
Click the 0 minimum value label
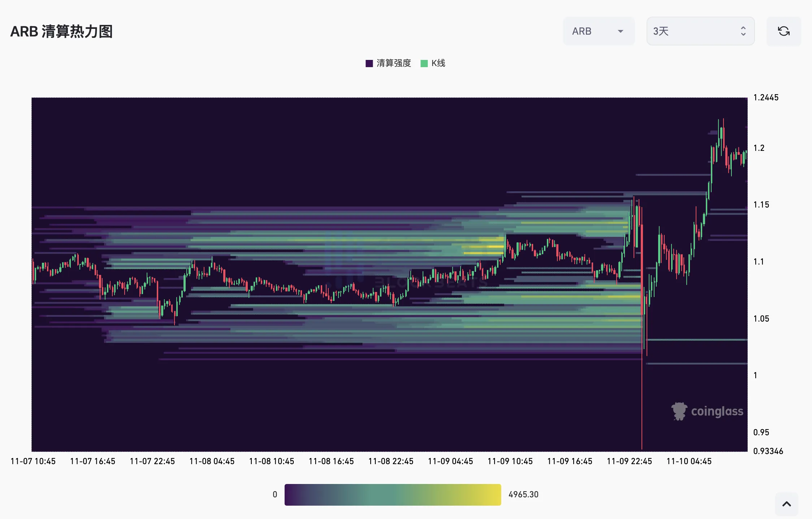(x=275, y=494)
